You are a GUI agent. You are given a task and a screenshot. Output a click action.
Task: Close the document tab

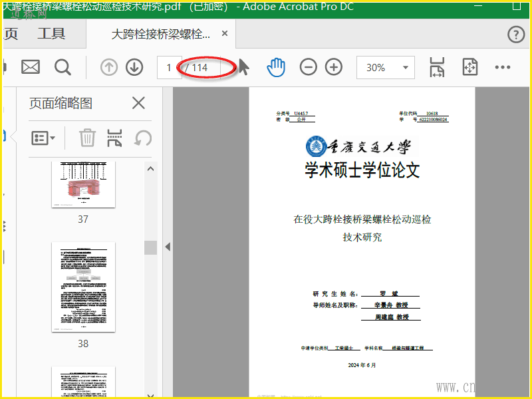(225, 33)
